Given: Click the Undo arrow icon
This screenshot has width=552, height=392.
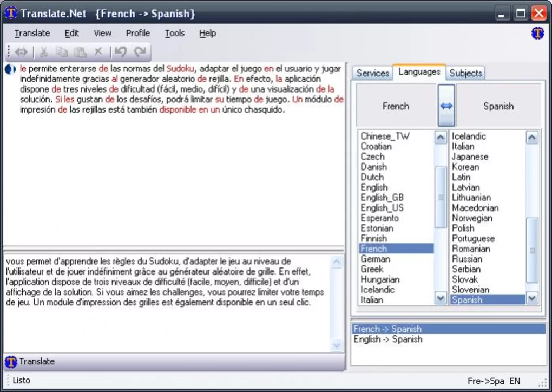Looking at the screenshot, I should pyautogui.click(x=121, y=52).
